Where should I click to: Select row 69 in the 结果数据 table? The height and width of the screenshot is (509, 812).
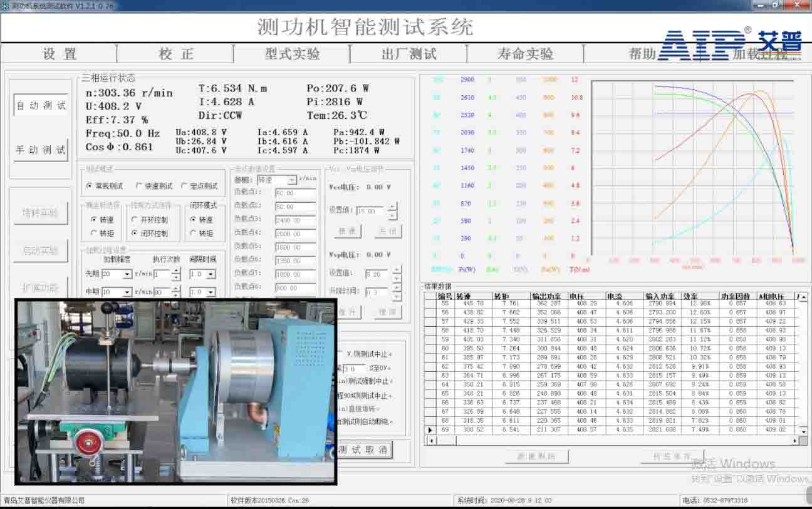pyautogui.click(x=533, y=430)
